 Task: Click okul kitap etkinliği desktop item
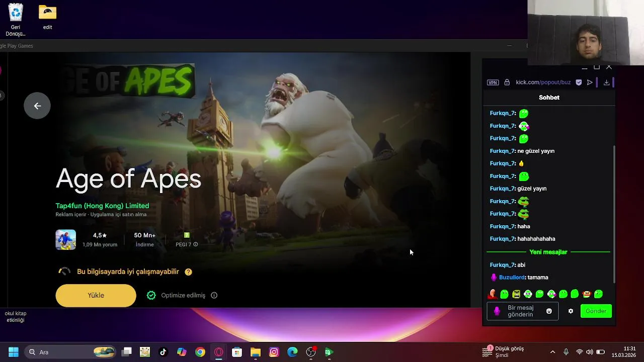tap(16, 317)
